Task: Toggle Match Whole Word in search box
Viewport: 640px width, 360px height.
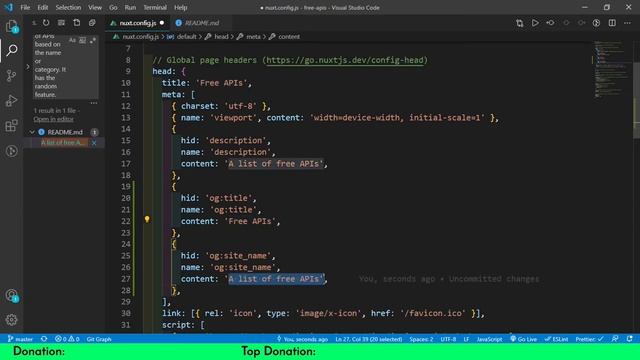Action: click(x=82, y=40)
